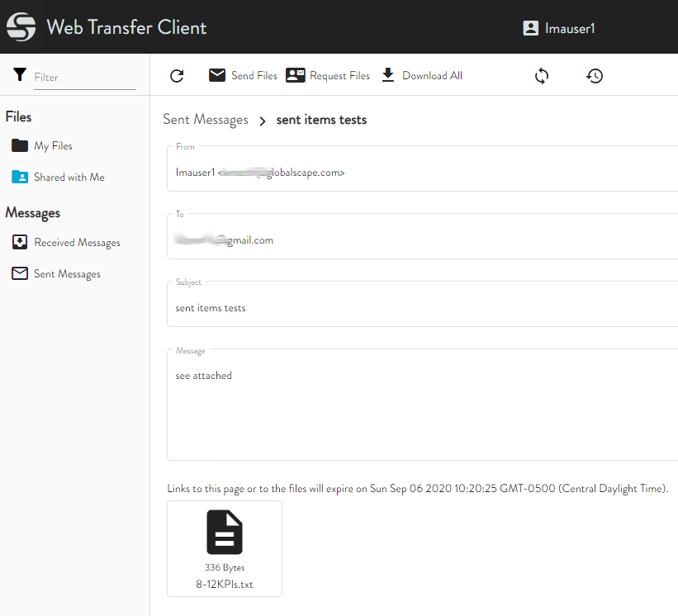
Task: Open My Files folder
Action: click(x=53, y=146)
